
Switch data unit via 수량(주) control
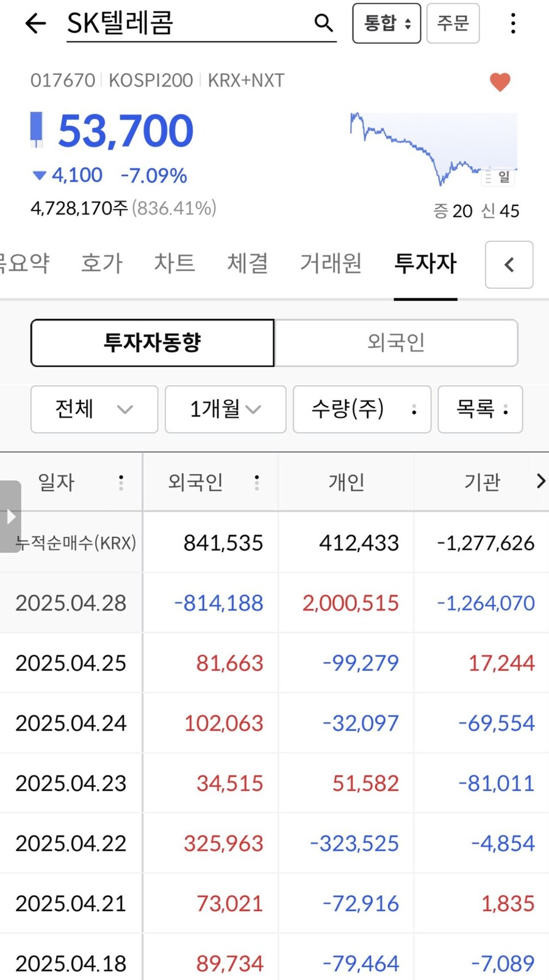362,410
